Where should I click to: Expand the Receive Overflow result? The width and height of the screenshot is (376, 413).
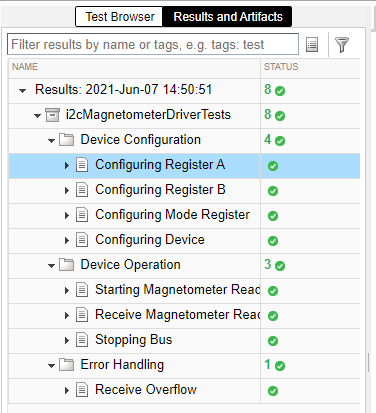pos(67,390)
